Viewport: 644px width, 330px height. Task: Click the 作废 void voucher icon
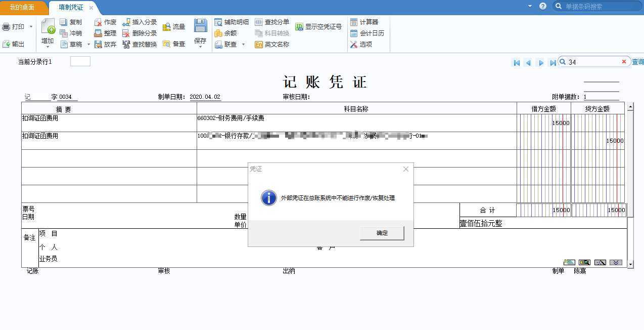point(98,22)
